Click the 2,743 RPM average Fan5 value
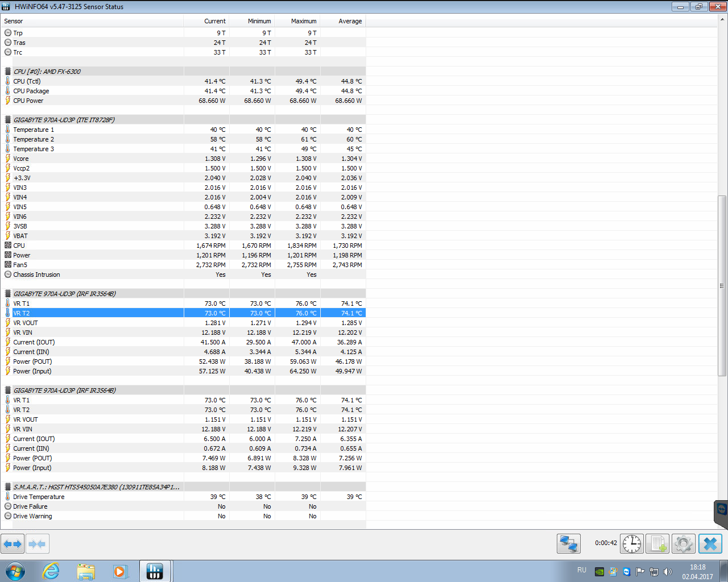The height and width of the screenshot is (582, 728). pyautogui.click(x=348, y=265)
